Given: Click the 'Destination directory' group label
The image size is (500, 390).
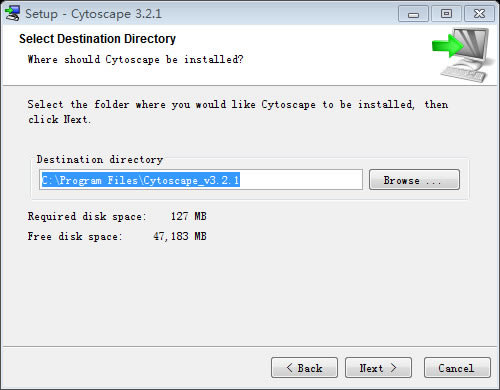Looking at the screenshot, I should click(100, 160).
